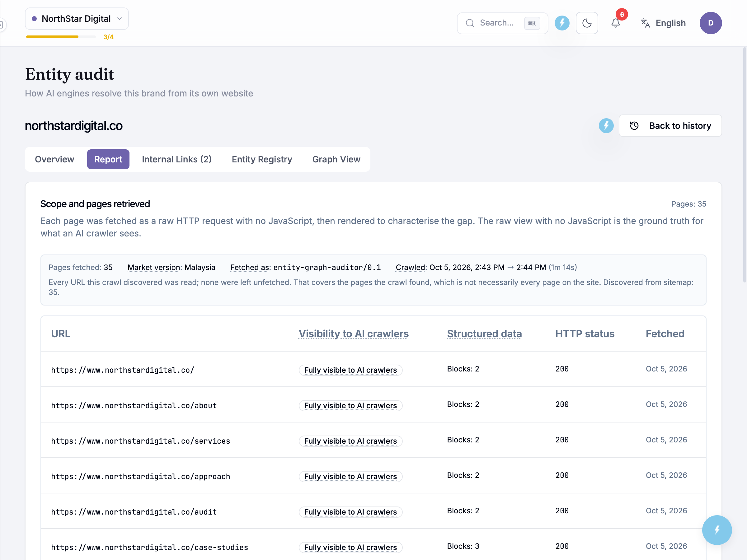Click the Fetched column header
The width and height of the screenshot is (747, 560).
(665, 334)
